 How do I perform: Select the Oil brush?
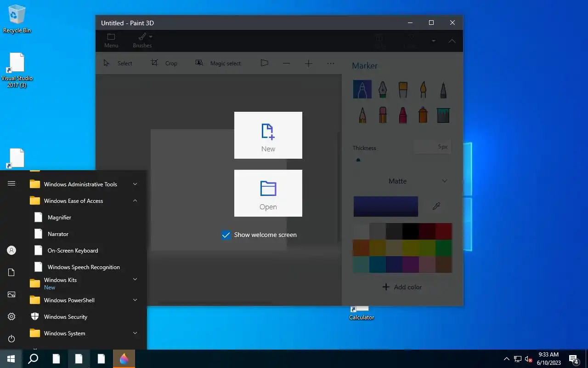coord(403,89)
